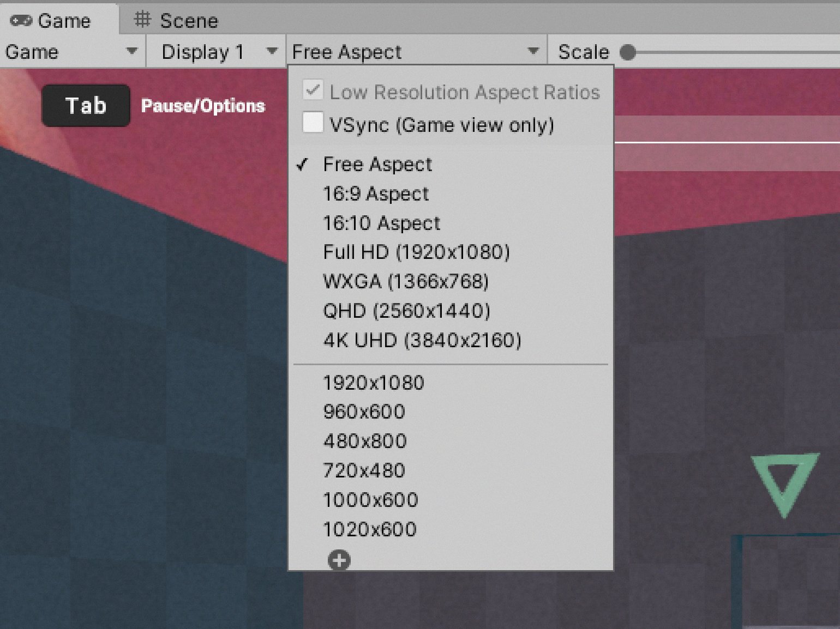The image size is (840, 629).
Task: Click the Scale slider handle
Action: click(628, 52)
